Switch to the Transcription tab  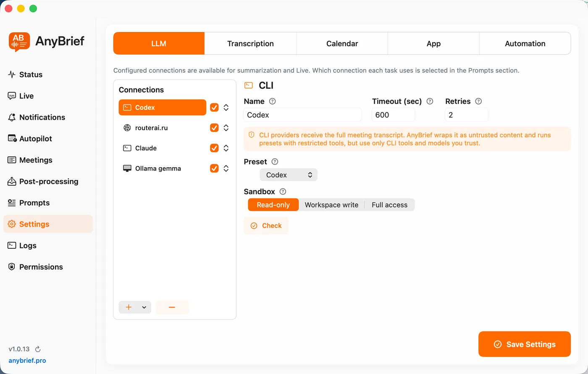[250, 43]
